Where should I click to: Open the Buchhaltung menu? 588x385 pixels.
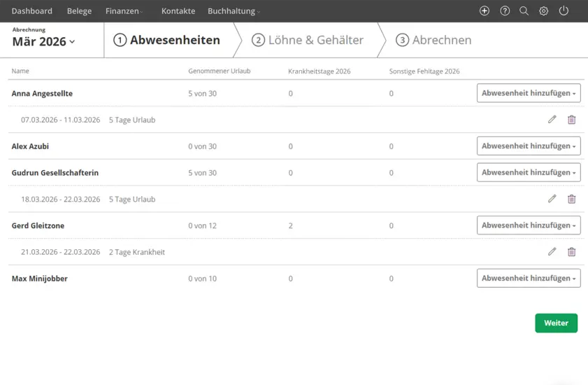coord(234,11)
